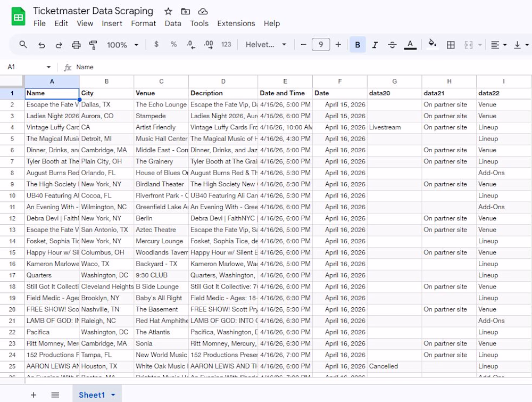Click the select-all corner box
This screenshot has width=532, height=402.
(x=12, y=81)
